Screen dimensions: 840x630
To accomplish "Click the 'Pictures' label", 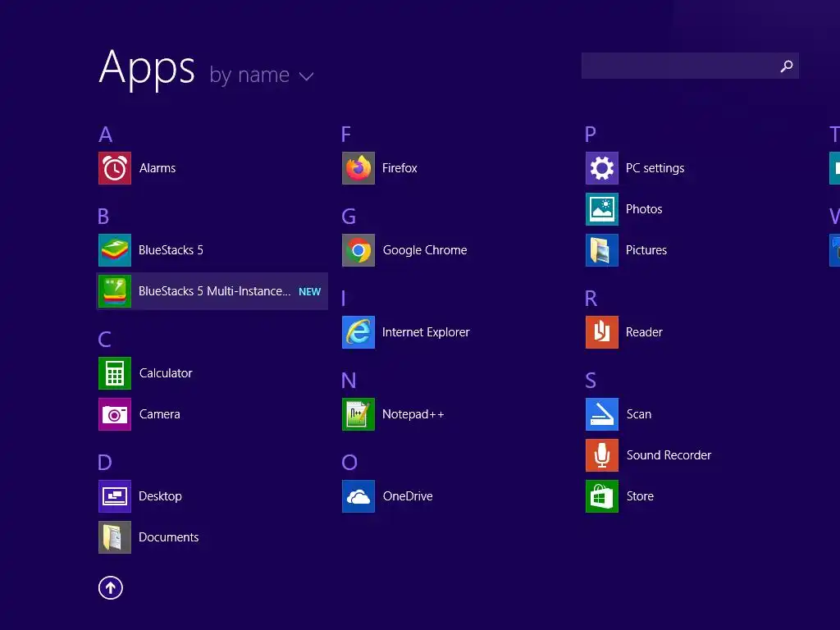I will 646,250.
